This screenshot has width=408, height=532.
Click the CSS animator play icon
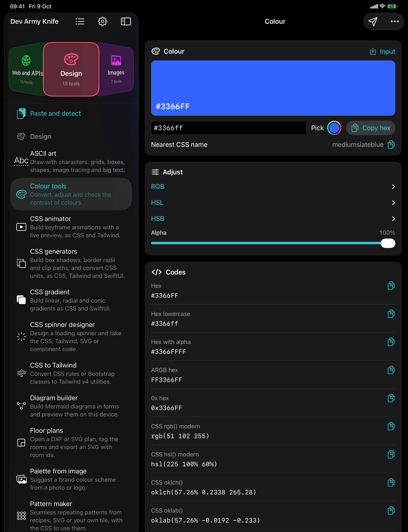coord(21,227)
